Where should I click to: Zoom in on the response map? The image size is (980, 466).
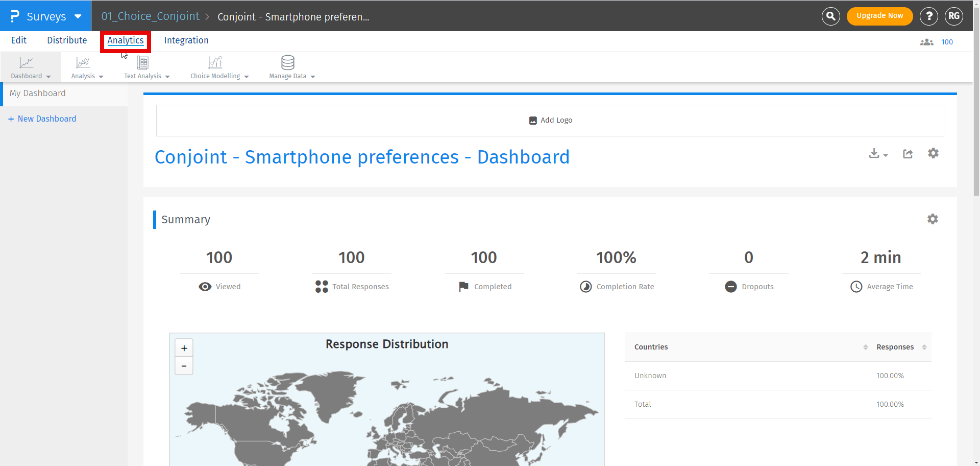coord(184,348)
